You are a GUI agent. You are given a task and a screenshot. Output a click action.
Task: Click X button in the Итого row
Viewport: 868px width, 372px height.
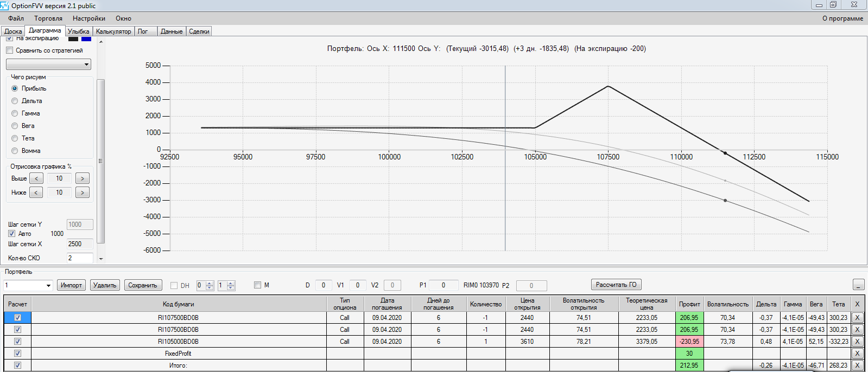tap(857, 365)
